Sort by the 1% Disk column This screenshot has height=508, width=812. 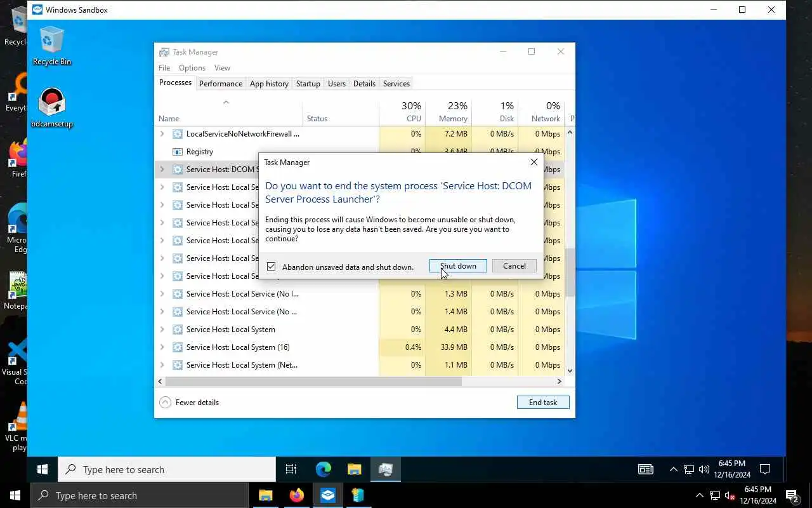coord(495,112)
